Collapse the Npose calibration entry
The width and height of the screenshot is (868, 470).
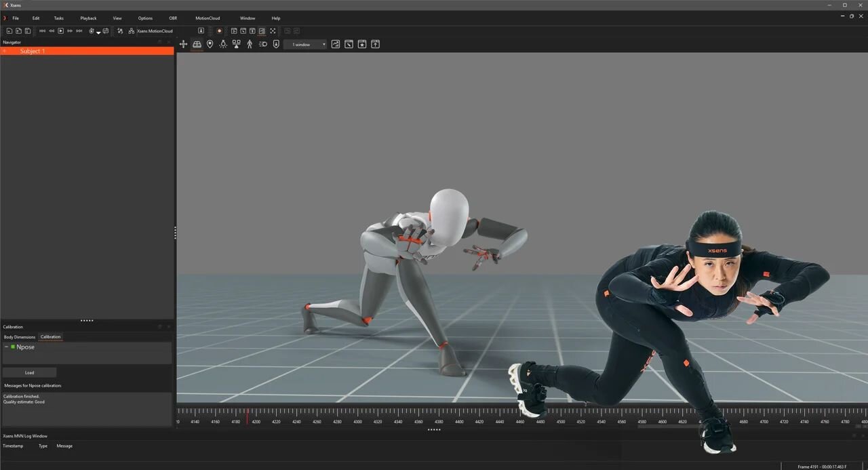click(x=6, y=347)
